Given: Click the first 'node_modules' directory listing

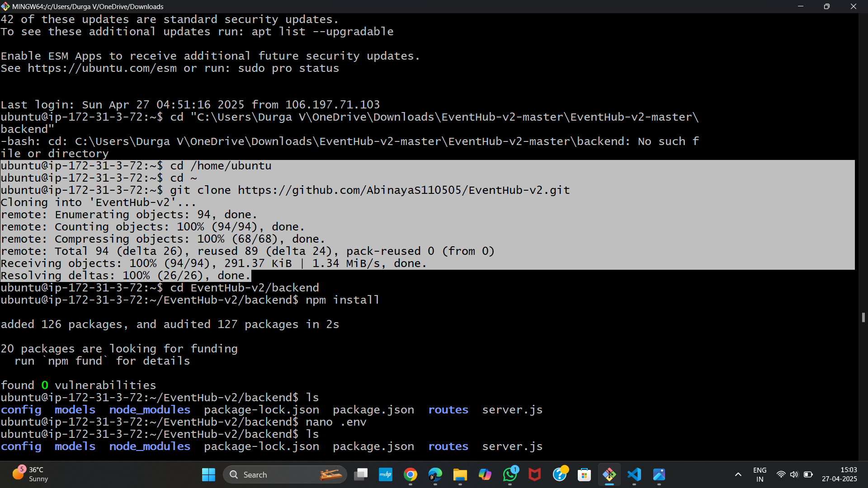Looking at the screenshot, I should pos(150,410).
